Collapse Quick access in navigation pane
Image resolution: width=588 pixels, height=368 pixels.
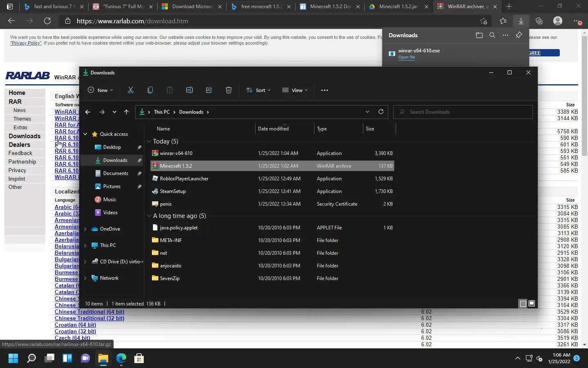[85, 134]
